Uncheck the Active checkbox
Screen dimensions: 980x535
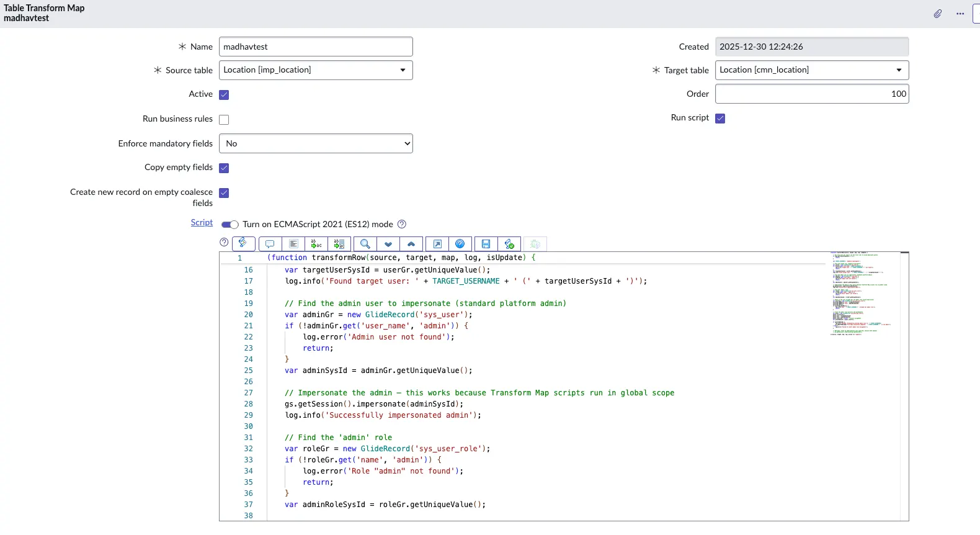tap(224, 95)
